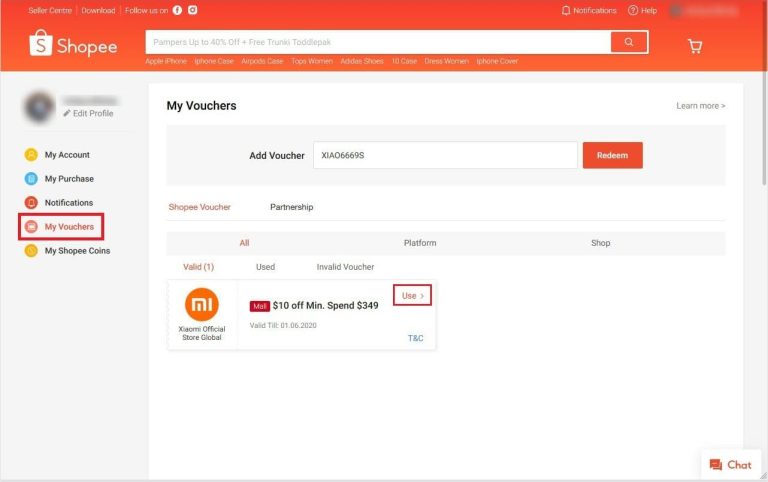Focus the product search field
This screenshot has height=482, width=768.
(378, 42)
